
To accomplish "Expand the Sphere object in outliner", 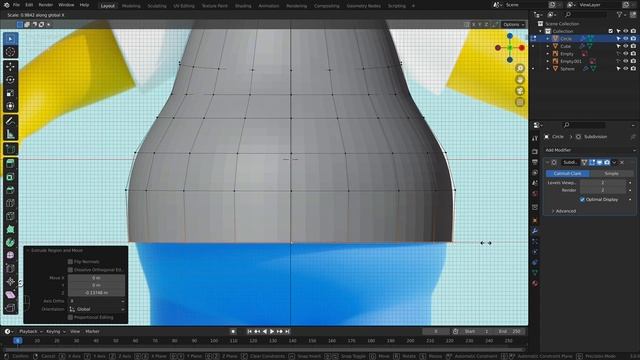I will (x=548, y=69).
